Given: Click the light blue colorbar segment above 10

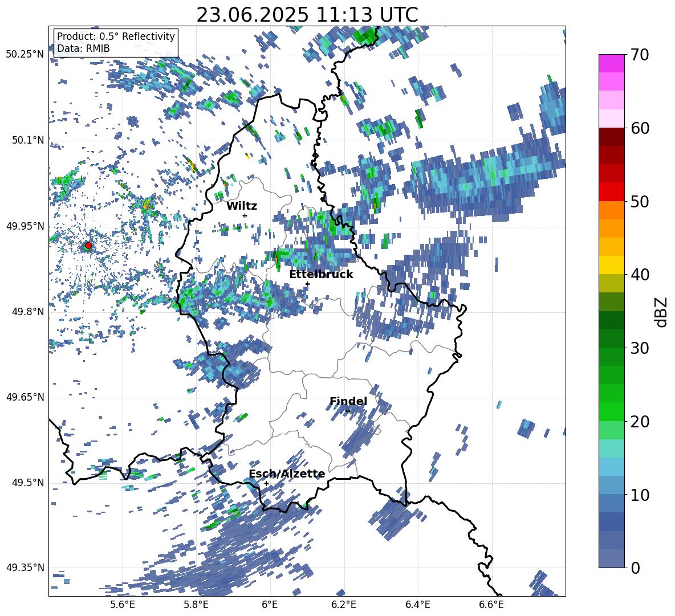Looking at the screenshot, I should [x=611, y=485].
